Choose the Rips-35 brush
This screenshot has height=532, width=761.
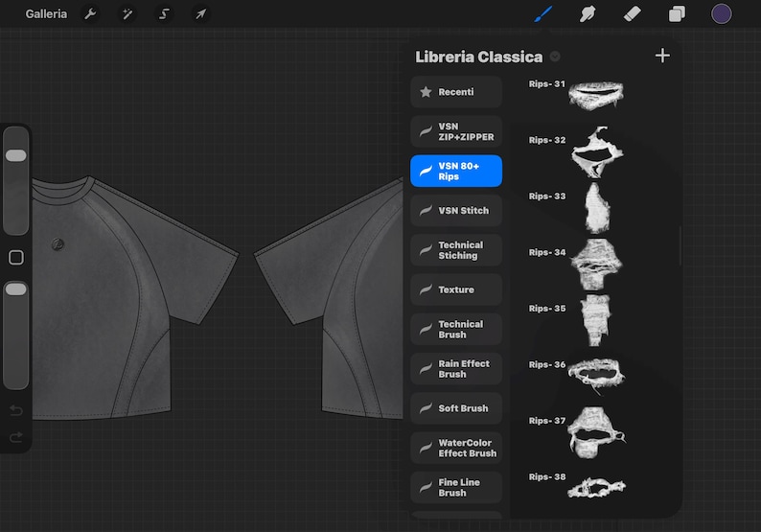click(x=594, y=319)
